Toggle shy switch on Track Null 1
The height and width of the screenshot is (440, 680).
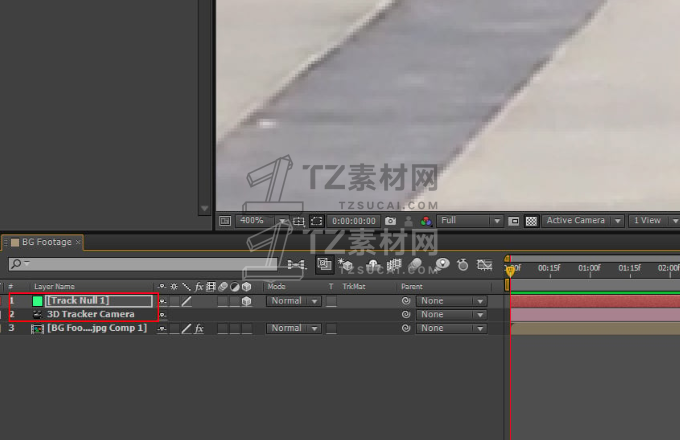pyautogui.click(x=162, y=301)
